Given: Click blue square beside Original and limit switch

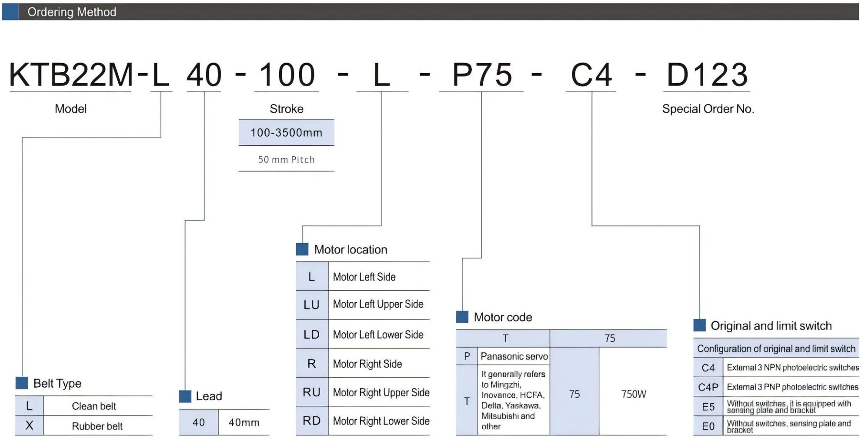Looking at the screenshot, I should coord(699,325).
